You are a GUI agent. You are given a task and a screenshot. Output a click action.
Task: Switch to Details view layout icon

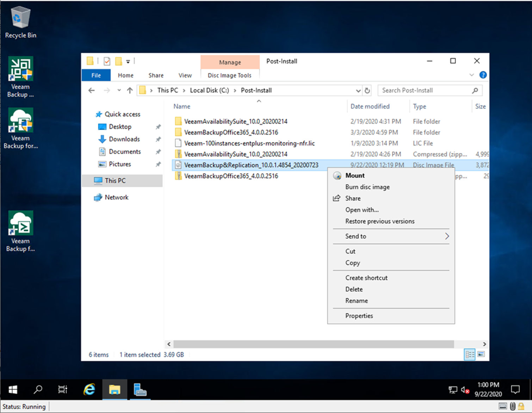[x=470, y=355]
